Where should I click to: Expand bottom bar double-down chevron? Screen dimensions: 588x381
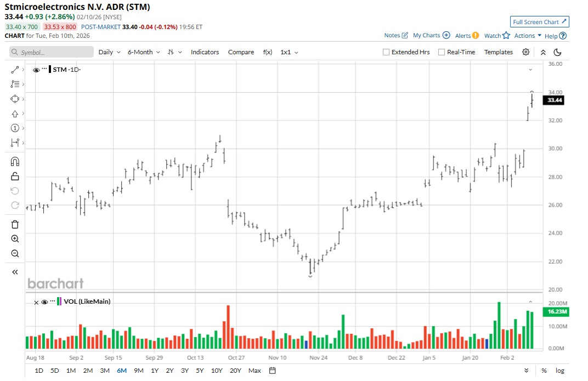click(526, 371)
